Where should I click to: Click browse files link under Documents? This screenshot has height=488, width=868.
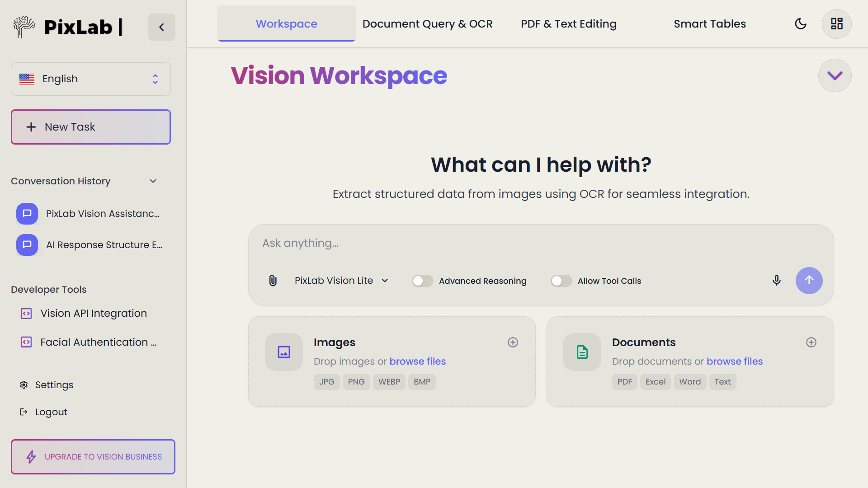pyautogui.click(x=734, y=361)
